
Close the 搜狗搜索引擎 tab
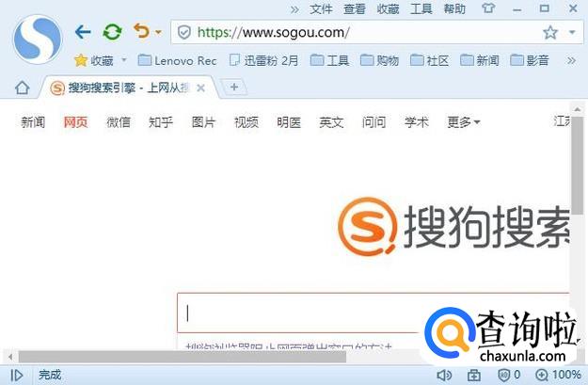pyautogui.click(x=201, y=88)
